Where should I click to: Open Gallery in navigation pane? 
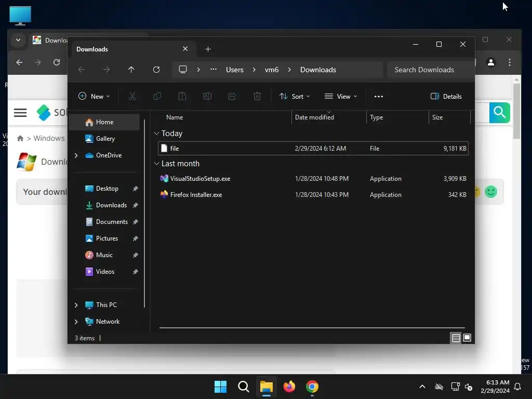104,138
